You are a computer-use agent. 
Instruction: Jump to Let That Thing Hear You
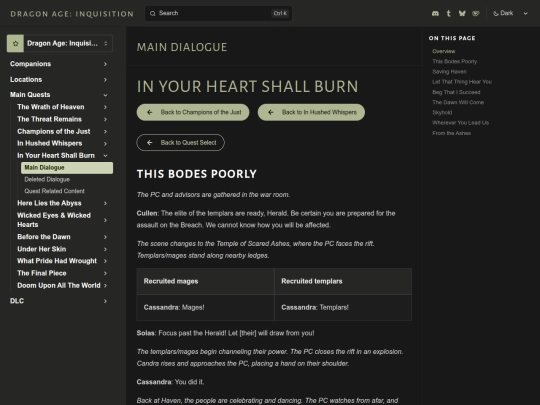pos(462,82)
